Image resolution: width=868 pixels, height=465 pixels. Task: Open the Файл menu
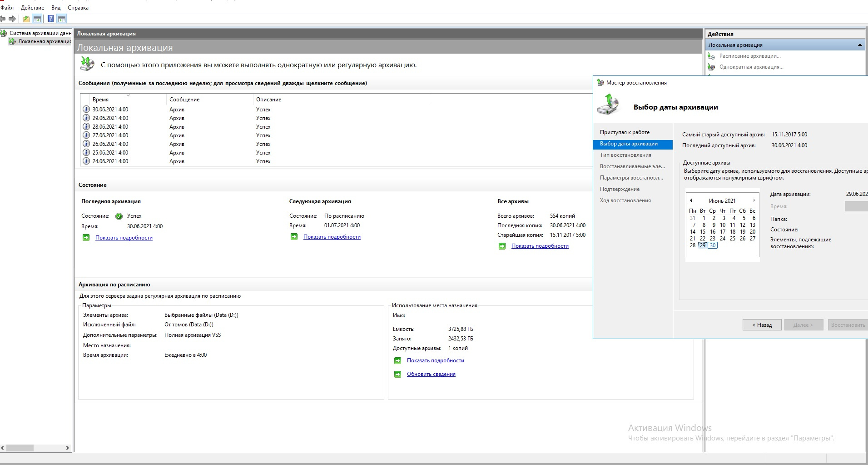click(7, 8)
